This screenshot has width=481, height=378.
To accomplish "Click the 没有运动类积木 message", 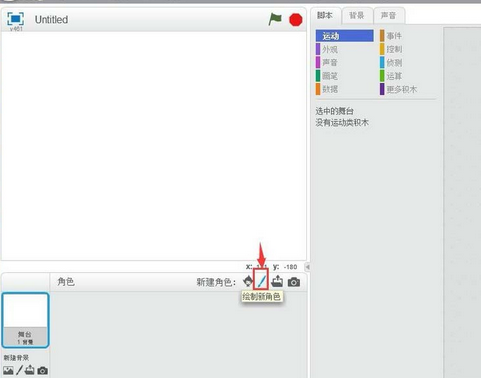I will (342, 123).
